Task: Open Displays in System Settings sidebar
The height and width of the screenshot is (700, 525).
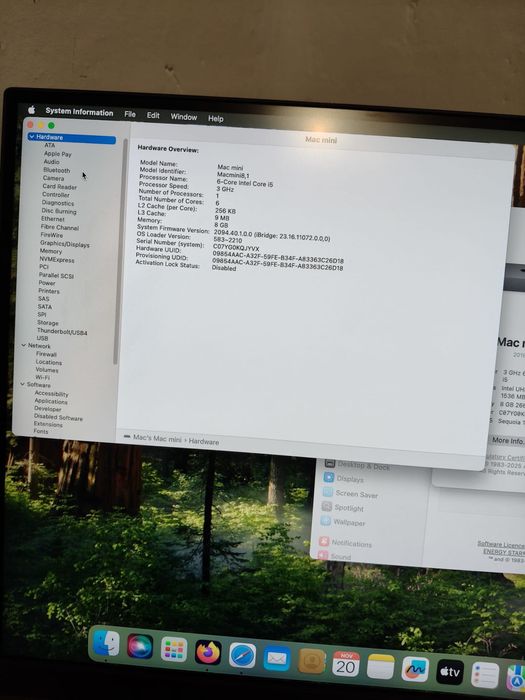Action: [344, 478]
